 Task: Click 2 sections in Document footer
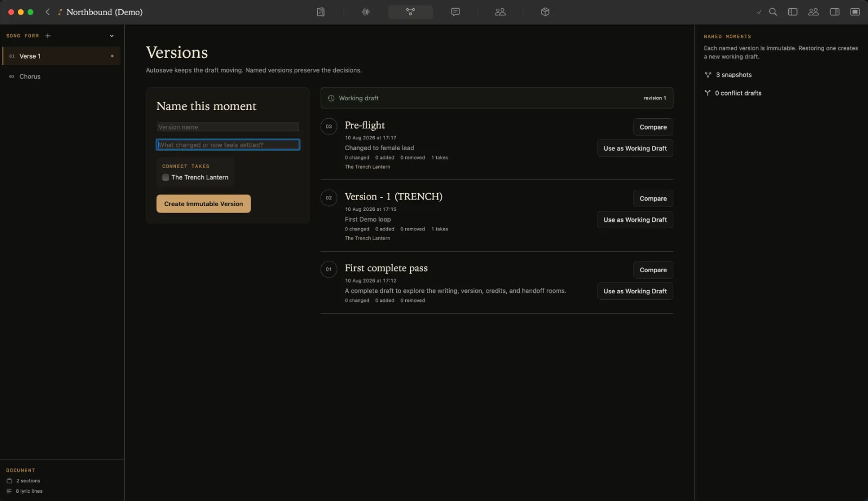point(23,481)
